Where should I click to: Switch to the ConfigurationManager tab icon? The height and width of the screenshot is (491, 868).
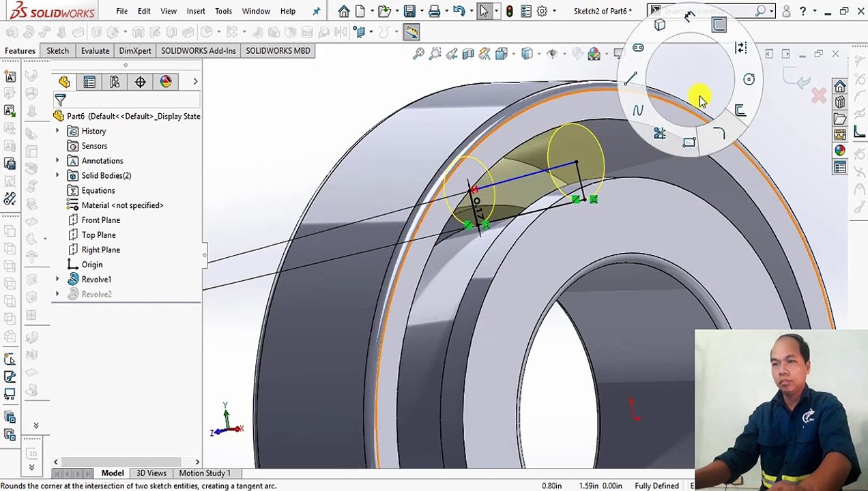(115, 82)
